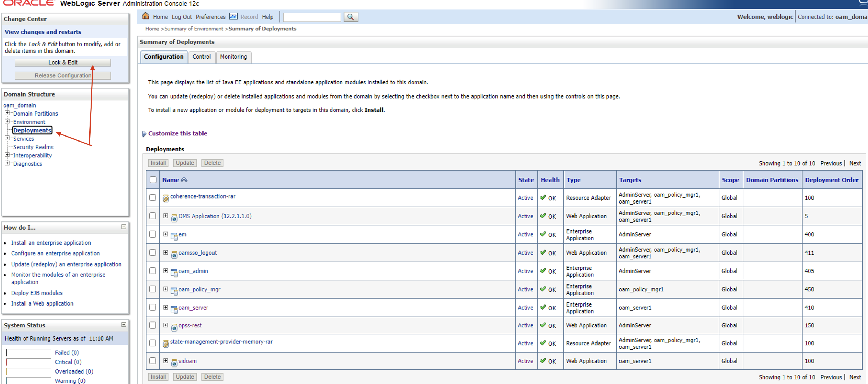Click the Home house icon in toolbar
Image resolution: width=868 pixels, height=384 pixels.
click(145, 16)
